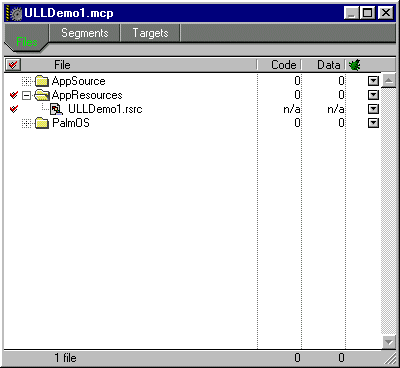Viewport: 400px width, 368px height.
Task: Click the vertical scrollbar track
Action: (388, 211)
